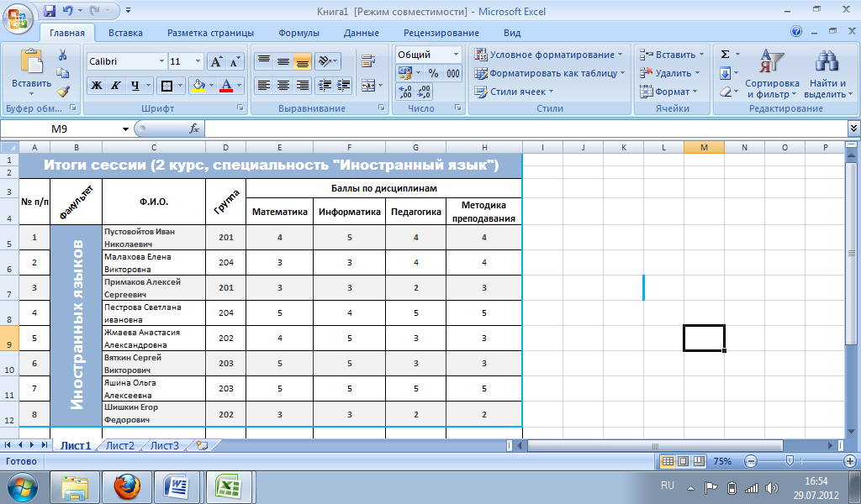The width and height of the screenshot is (861, 504).
Task: Open Форматировать как таблицу dropdown
Action: (550, 73)
